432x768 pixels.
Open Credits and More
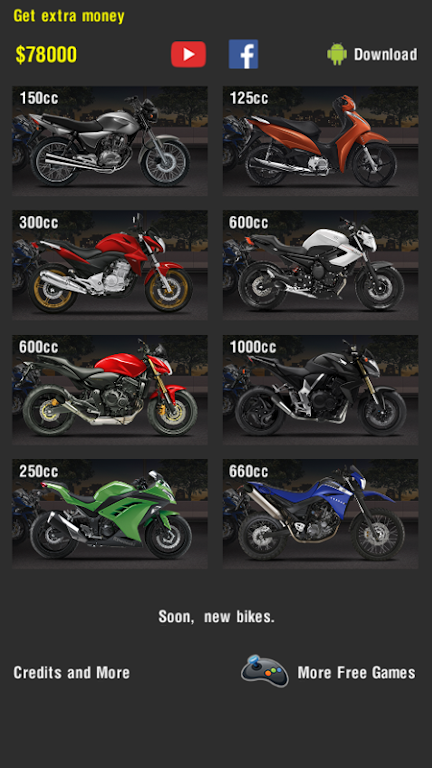pos(72,672)
